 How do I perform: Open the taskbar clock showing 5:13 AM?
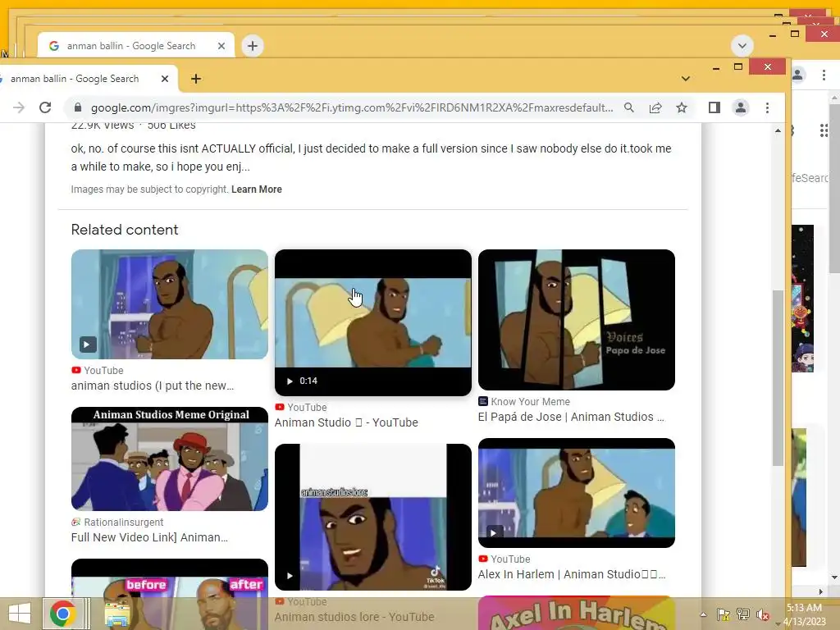[x=805, y=614]
